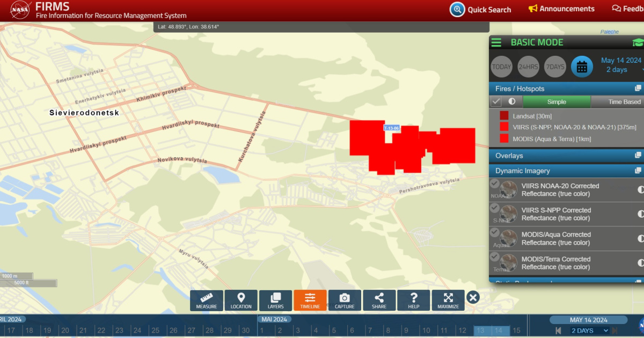This screenshot has height=338, width=644.
Task: Open the Feedback speech bubble icon
Action: pos(617,9)
